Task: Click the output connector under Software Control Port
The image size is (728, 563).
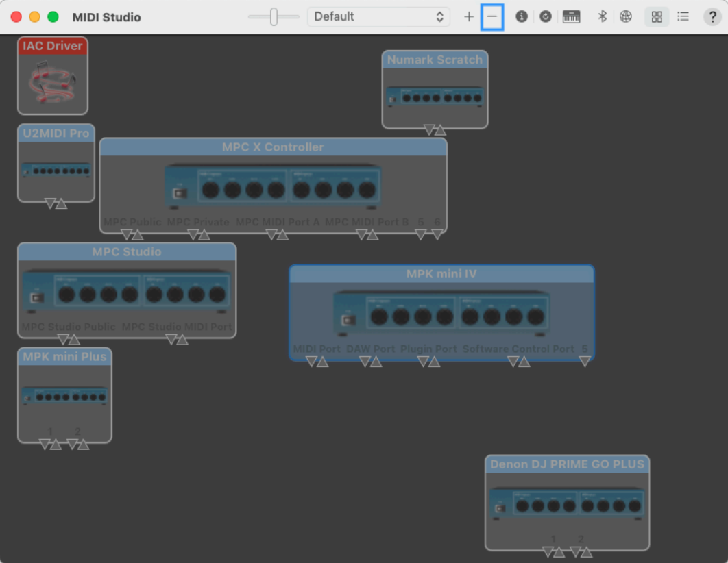Action: (513, 362)
